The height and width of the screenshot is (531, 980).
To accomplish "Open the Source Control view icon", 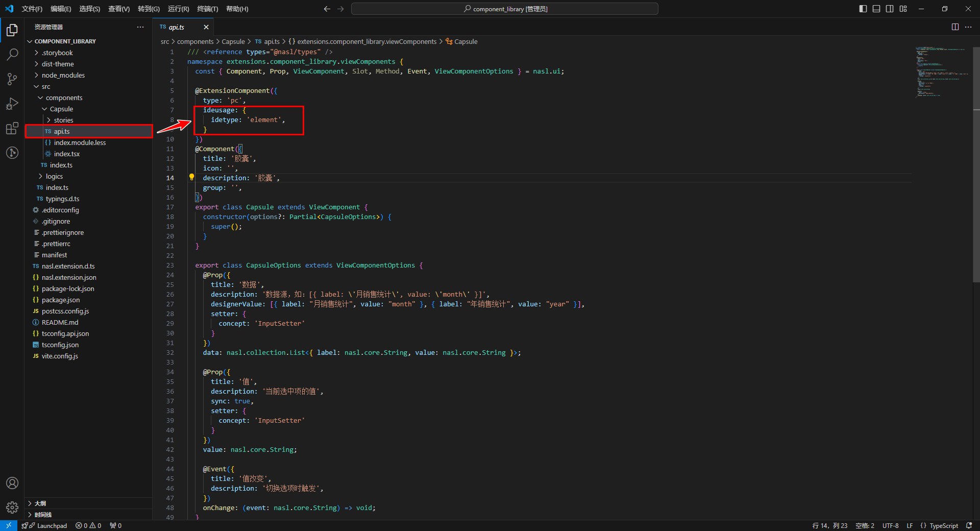I will (x=12, y=79).
